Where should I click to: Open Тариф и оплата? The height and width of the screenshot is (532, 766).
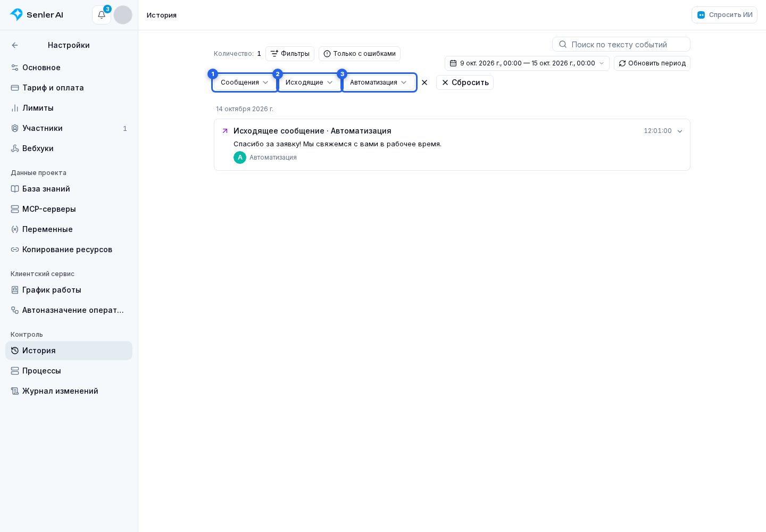69,88
